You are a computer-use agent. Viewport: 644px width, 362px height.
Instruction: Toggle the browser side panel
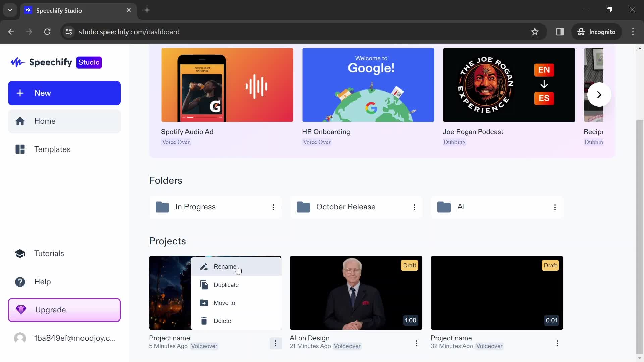(x=560, y=32)
